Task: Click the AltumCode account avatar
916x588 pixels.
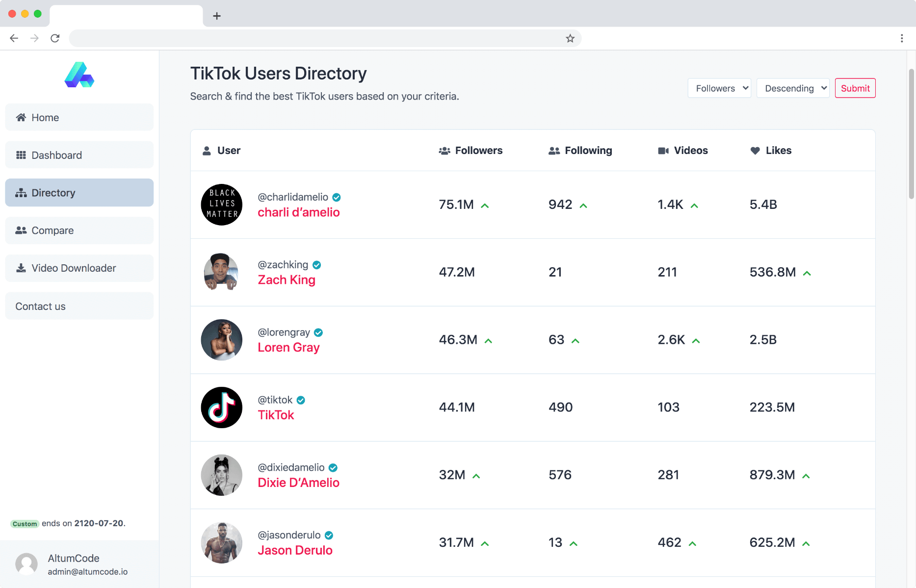Action: (26, 564)
